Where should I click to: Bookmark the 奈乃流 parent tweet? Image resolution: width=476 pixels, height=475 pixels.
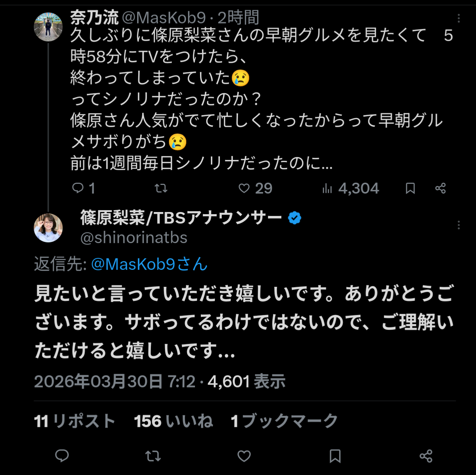410,188
